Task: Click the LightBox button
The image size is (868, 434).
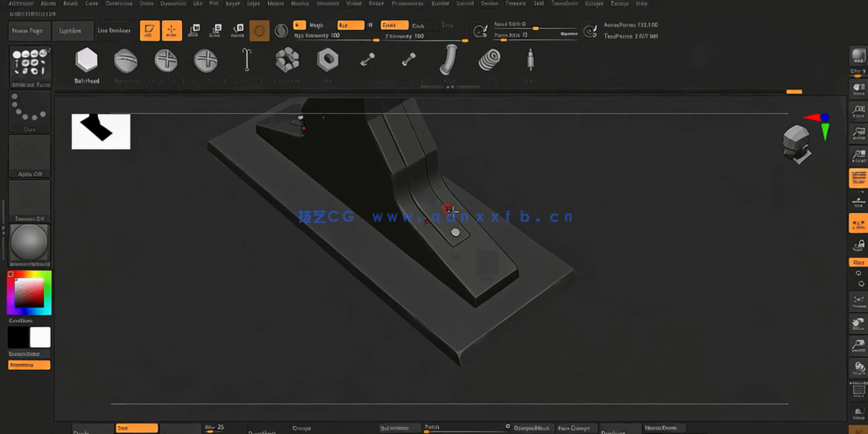Action: (73, 31)
